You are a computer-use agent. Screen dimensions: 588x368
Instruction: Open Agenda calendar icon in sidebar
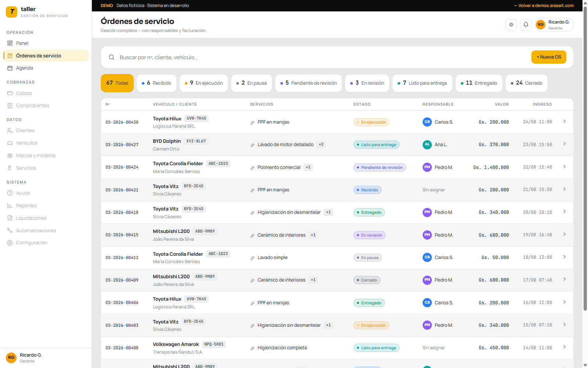pos(10,68)
